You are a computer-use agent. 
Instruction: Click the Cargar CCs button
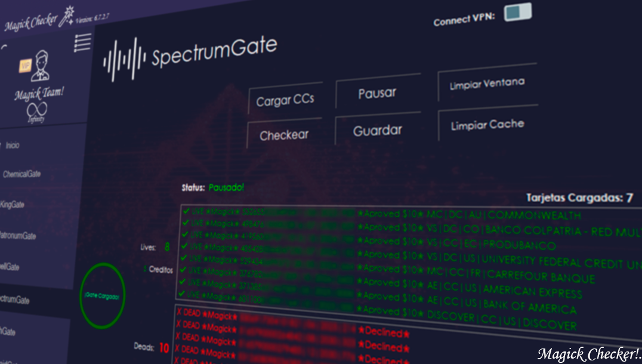tap(285, 100)
